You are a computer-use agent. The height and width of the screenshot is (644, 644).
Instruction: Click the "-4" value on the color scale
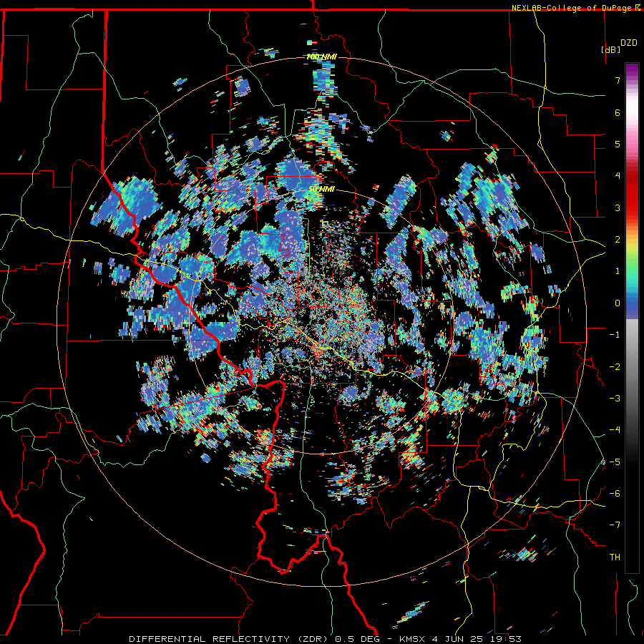[x=615, y=429]
